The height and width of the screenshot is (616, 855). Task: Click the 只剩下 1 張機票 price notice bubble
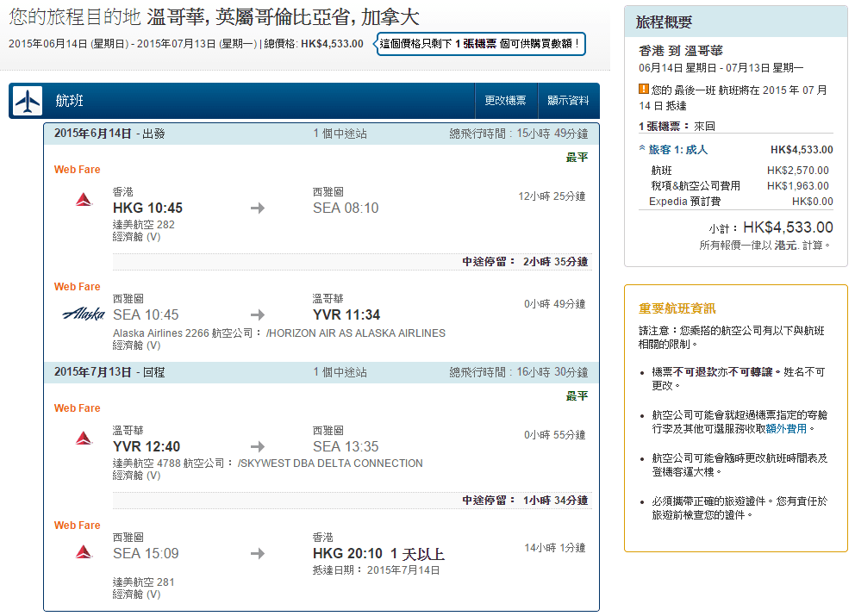coord(481,43)
